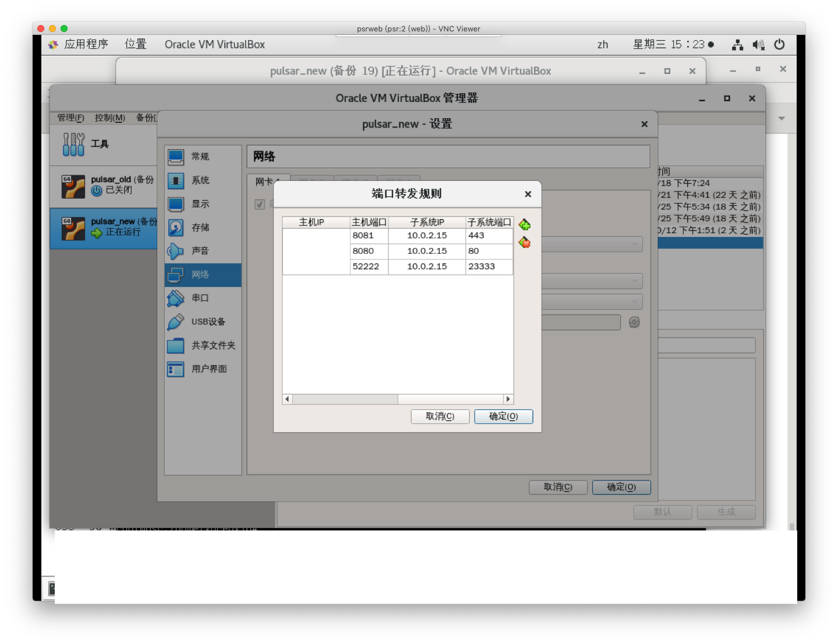Click the 工具 tools icon in manager
Image resolution: width=838 pixels, height=644 pixels.
[74, 144]
